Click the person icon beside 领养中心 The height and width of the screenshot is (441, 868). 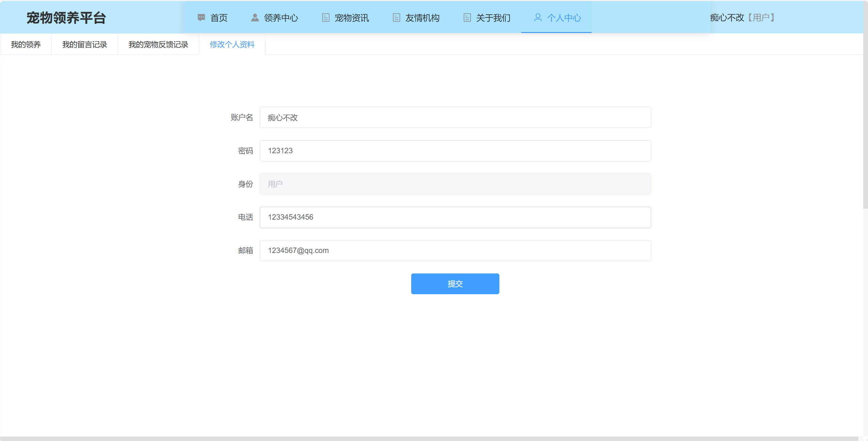pyautogui.click(x=255, y=17)
